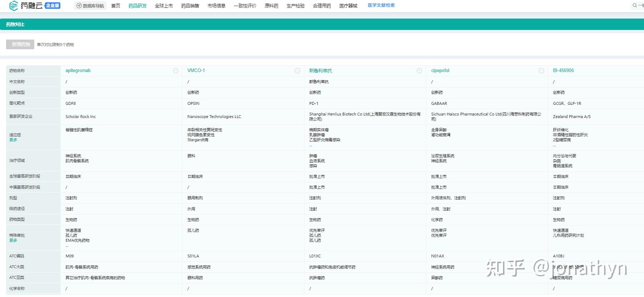Open the 原料药 menu
The image size is (644, 297).
(271, 6)
